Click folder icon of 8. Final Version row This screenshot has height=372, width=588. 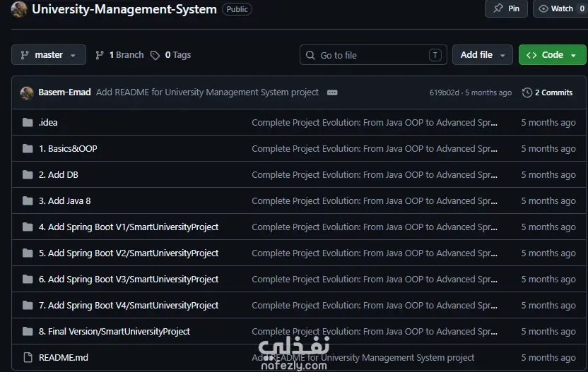(x=28, y=332)
